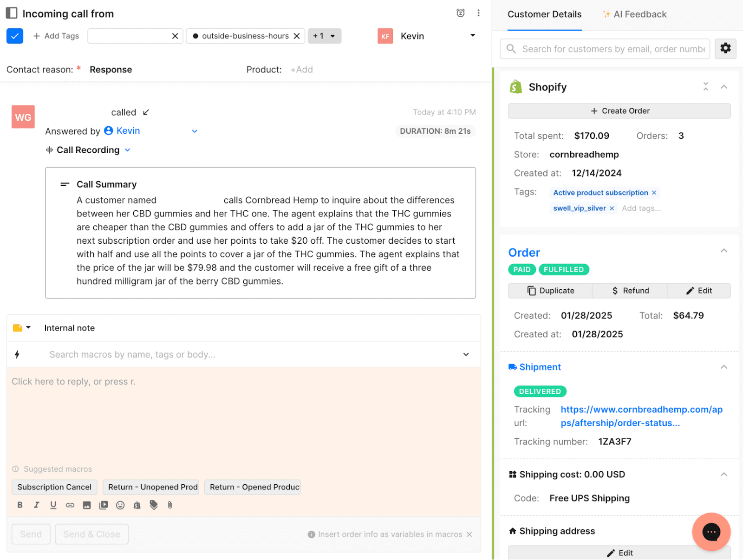This screenshot has width=743, height=560.
Task: Select the emoji icon in the note toolbar
Action: 120,505
